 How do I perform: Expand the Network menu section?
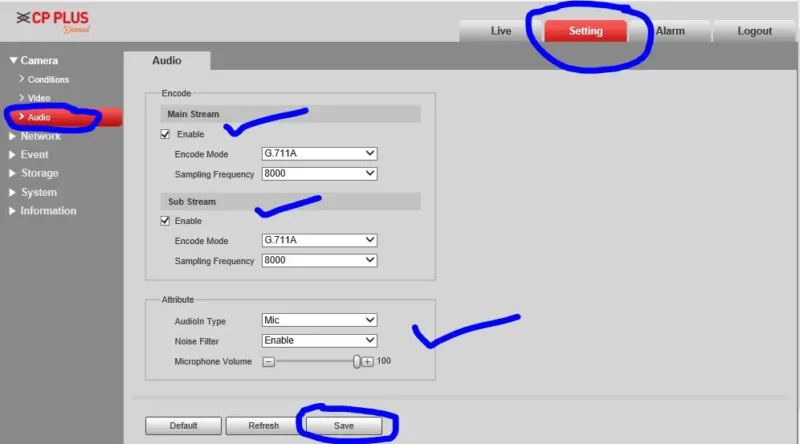pos(40,136)
